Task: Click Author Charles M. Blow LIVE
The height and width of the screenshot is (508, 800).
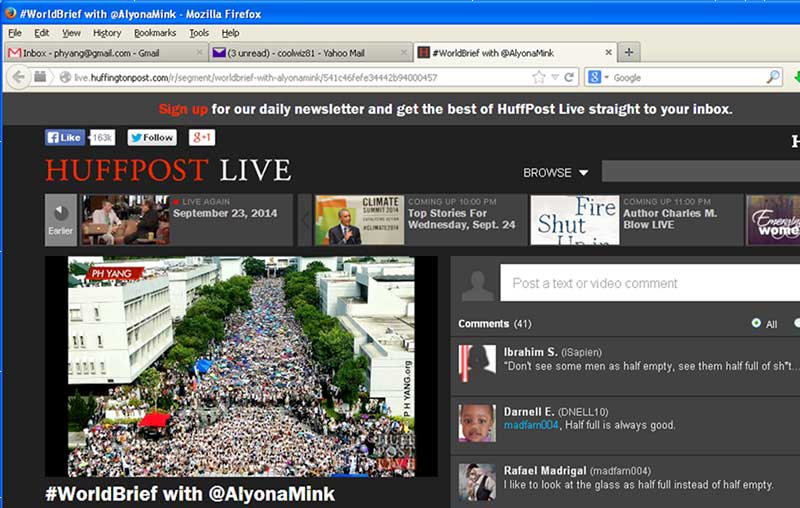Action: pyautogui.click(x=670, y=219)
